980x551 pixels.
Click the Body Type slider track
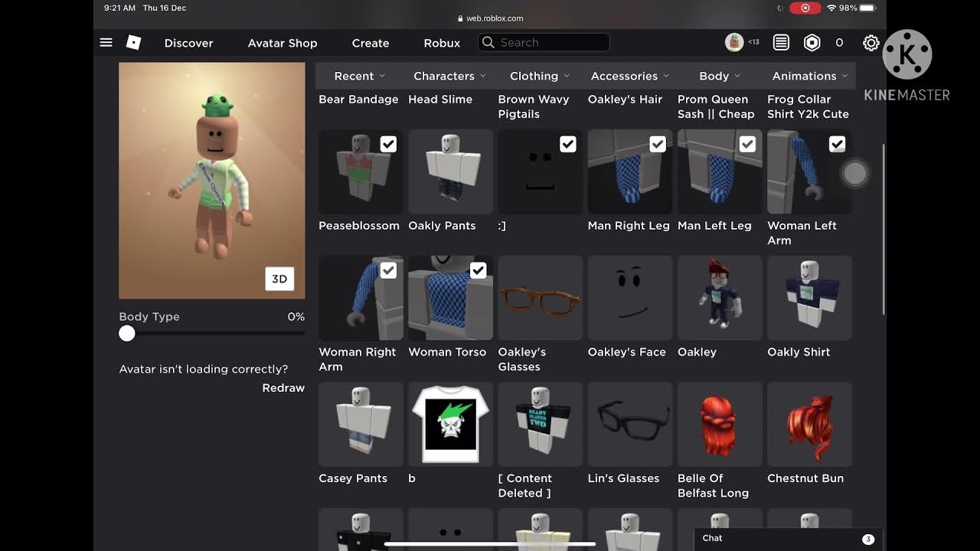(212, 333)
